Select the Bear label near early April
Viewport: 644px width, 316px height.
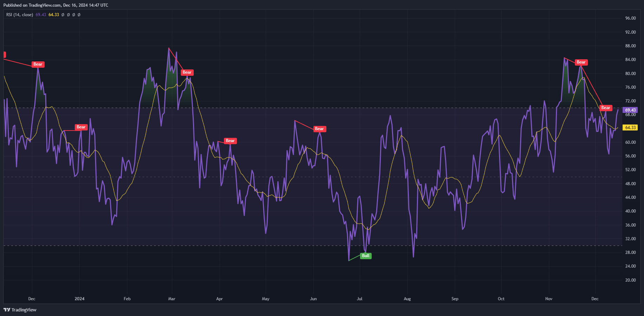[x=230, y=141]
